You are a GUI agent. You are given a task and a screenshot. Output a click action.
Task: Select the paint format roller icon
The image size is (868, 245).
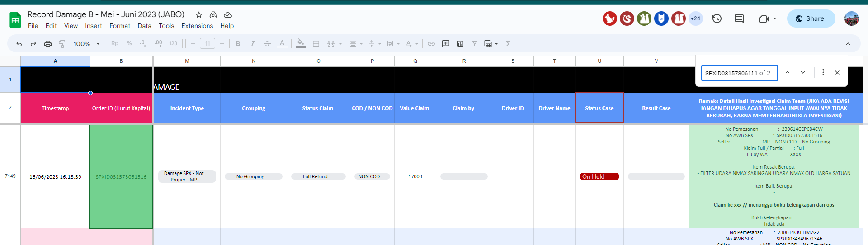62,44
